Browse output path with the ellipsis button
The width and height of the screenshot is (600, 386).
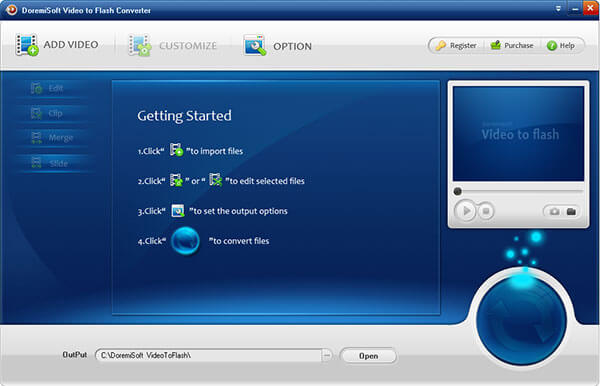tap(327, 355)
